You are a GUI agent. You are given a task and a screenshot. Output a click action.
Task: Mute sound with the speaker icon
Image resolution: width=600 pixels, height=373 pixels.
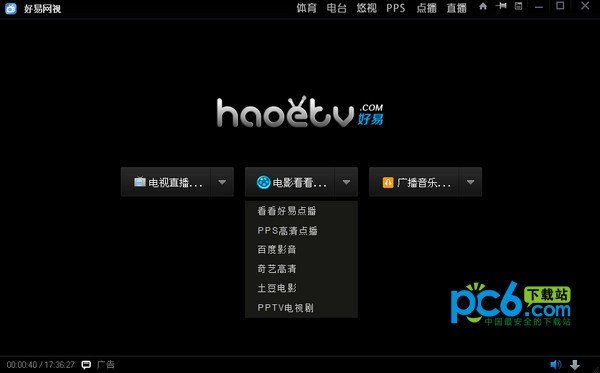(x=556, y=365)
